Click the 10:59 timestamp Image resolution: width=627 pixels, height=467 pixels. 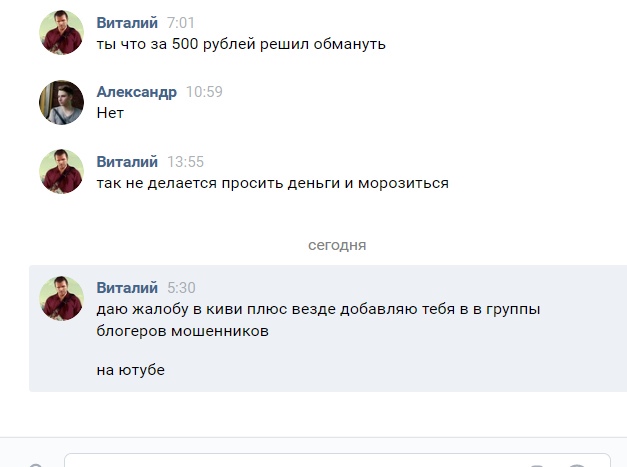tap(204, 92)
